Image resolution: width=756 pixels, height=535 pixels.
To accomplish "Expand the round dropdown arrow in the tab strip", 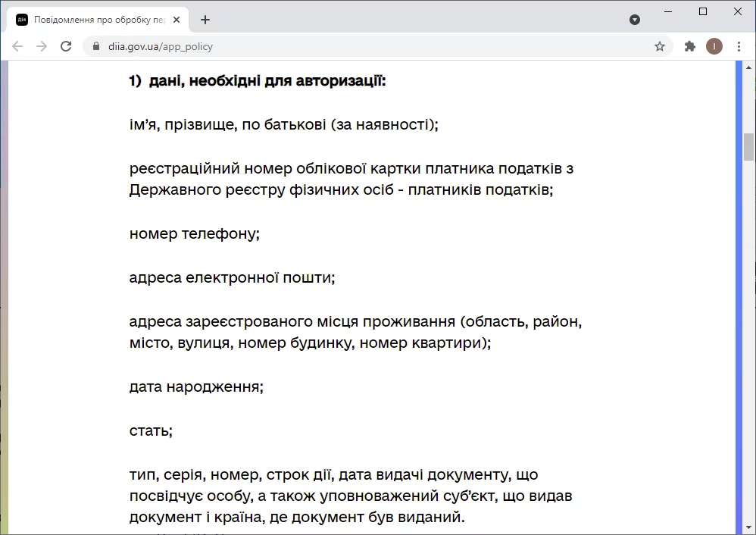I will point(635,20).
